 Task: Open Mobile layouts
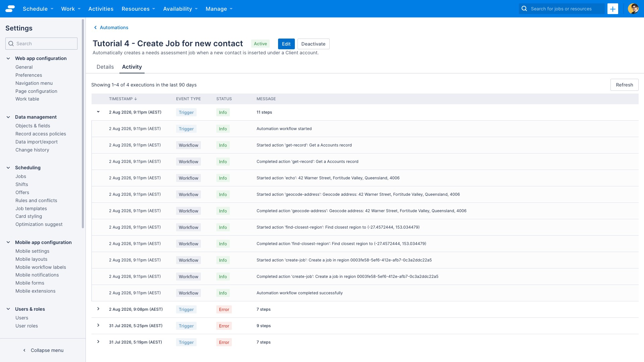click(x=31, y=259)
